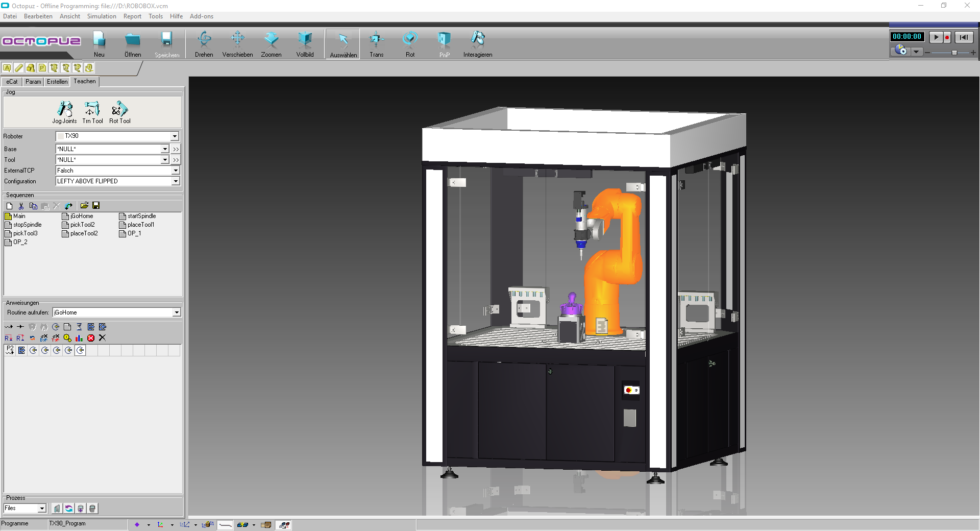Open the Simulation menu
The image size is (980, 531).
(101, 16)
